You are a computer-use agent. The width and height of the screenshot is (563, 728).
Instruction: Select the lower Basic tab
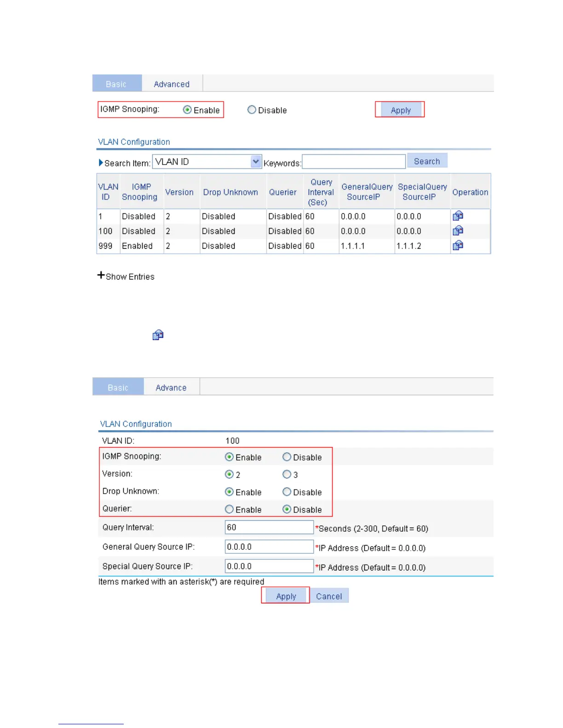[118, 387]
